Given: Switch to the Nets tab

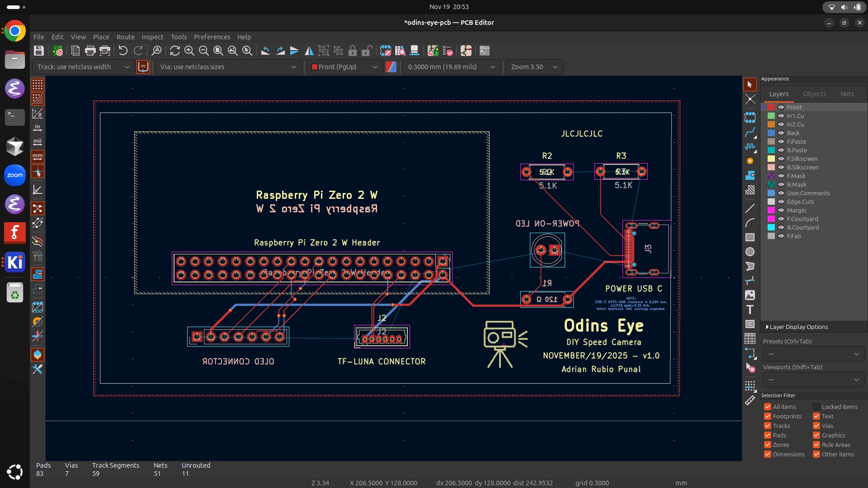Looking at the screenshot, I should click(x=847, y=94).
